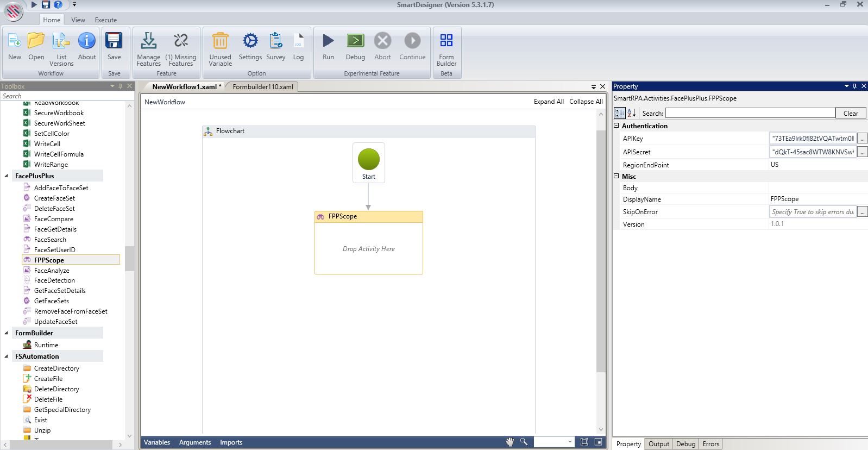Screen dimensions: 868x450
Task: Open the zoom level dropdown
Action: (x=570, y=442)
